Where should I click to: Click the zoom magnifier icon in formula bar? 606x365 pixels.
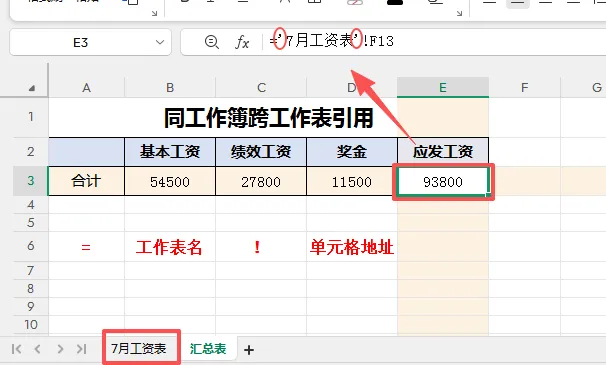(211, 41)
